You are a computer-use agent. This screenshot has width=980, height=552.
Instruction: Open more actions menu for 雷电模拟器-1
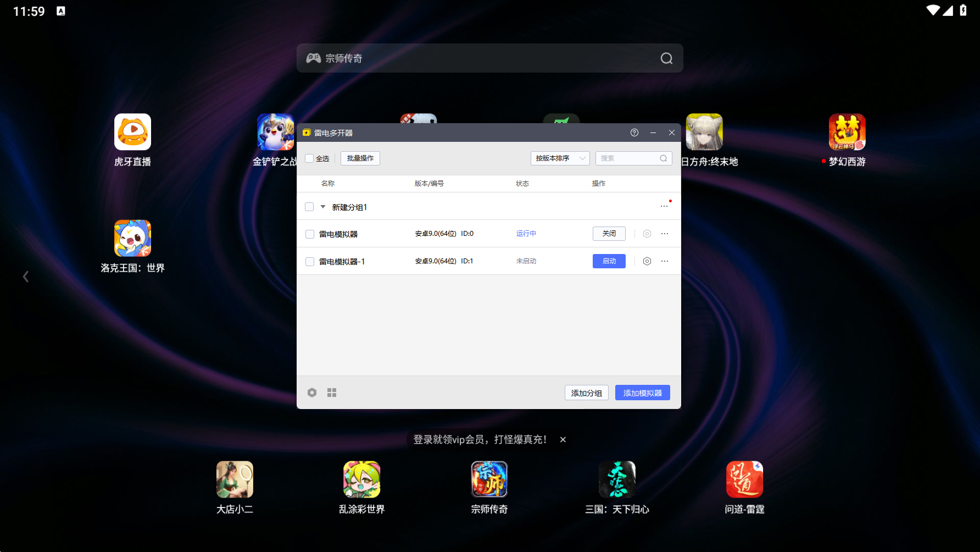coord(665,261)
